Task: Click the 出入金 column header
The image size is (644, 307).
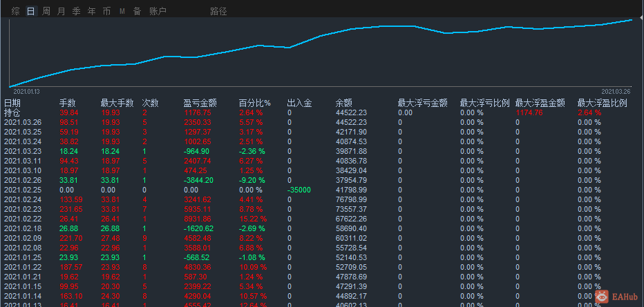Action: point(299,103)
